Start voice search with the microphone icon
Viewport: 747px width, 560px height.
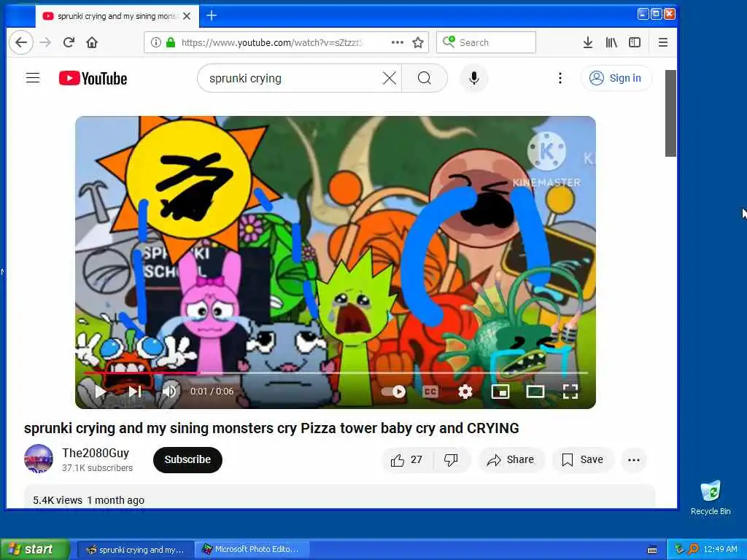pyautogui.click(x=473, y=78)
